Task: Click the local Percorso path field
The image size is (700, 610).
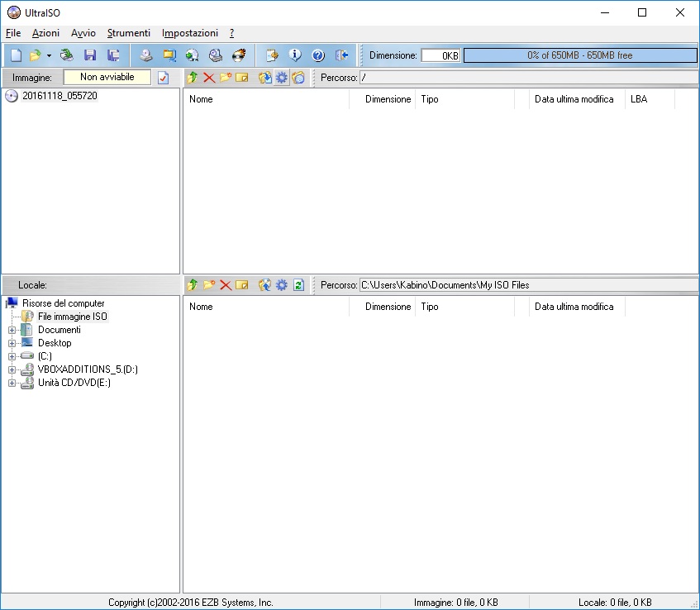Action: [x=529, y=285]
